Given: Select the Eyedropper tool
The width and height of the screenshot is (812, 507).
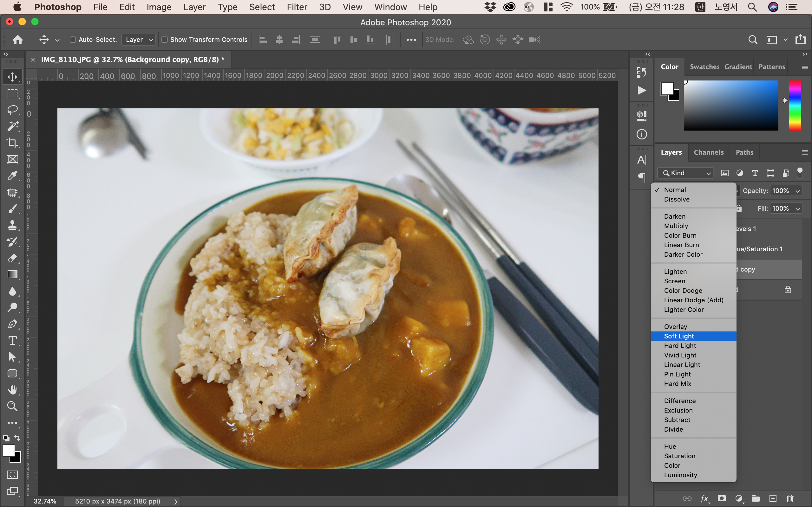Looking at the screenshot, I should pyautogui.click(x=12, y=176).
